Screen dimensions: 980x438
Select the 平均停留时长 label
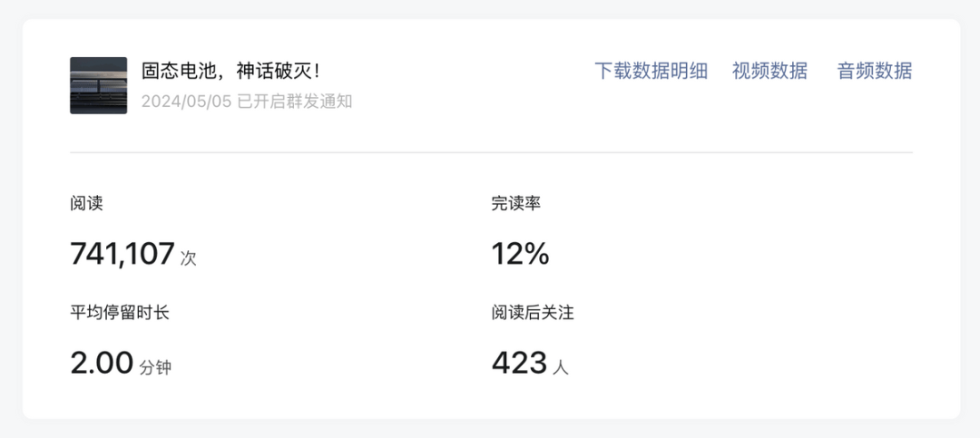pyautogui.click(x=120, y=313)
